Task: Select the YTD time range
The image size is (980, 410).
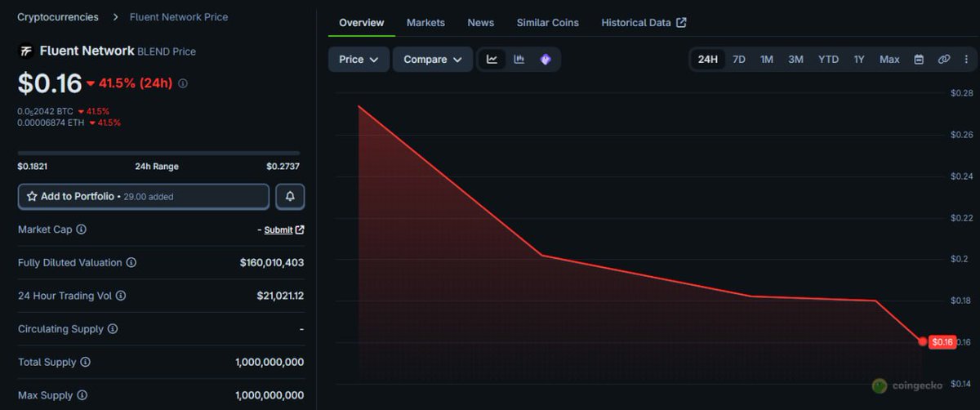Action: click(x=828, y=60)
